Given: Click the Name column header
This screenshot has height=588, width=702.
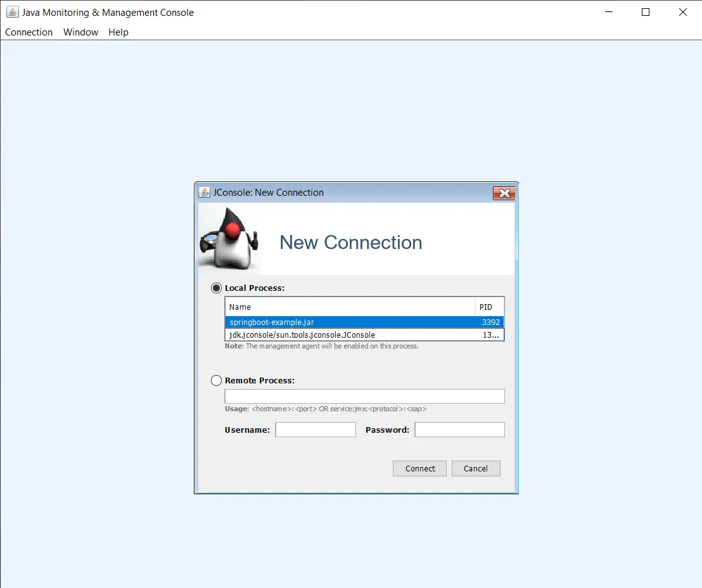Looking at the screenshot, I should point(350,307).
